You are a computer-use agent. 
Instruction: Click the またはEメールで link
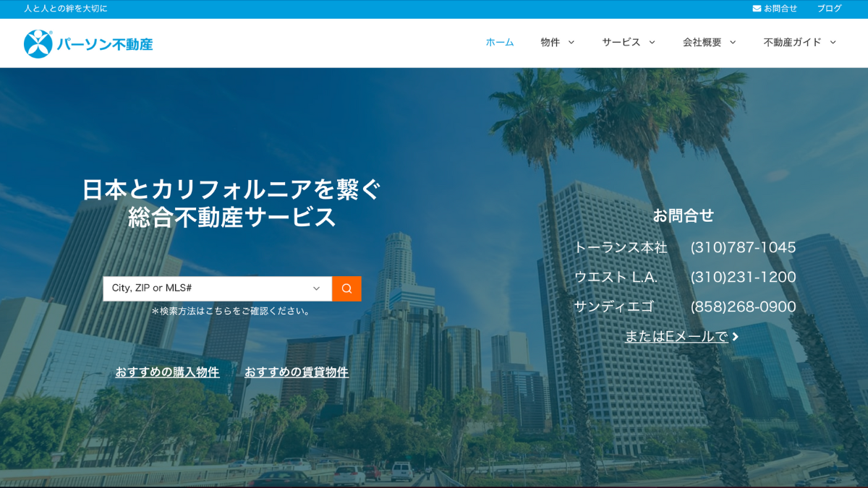point(676,336)
